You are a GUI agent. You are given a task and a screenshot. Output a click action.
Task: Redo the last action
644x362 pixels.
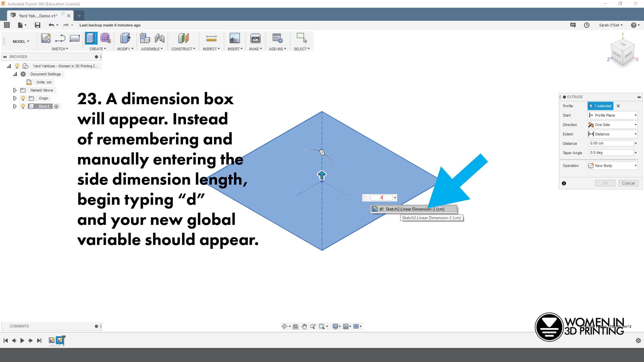click(x=66, y=25)
